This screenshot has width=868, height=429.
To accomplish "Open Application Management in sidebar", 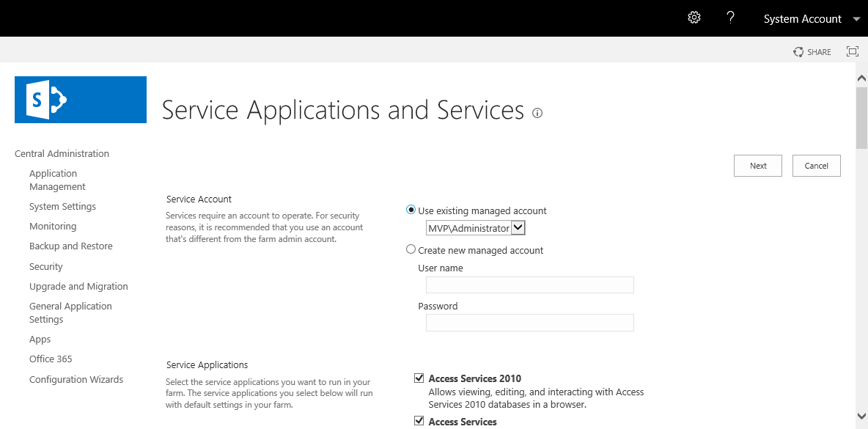I will (x=57, y=180).
